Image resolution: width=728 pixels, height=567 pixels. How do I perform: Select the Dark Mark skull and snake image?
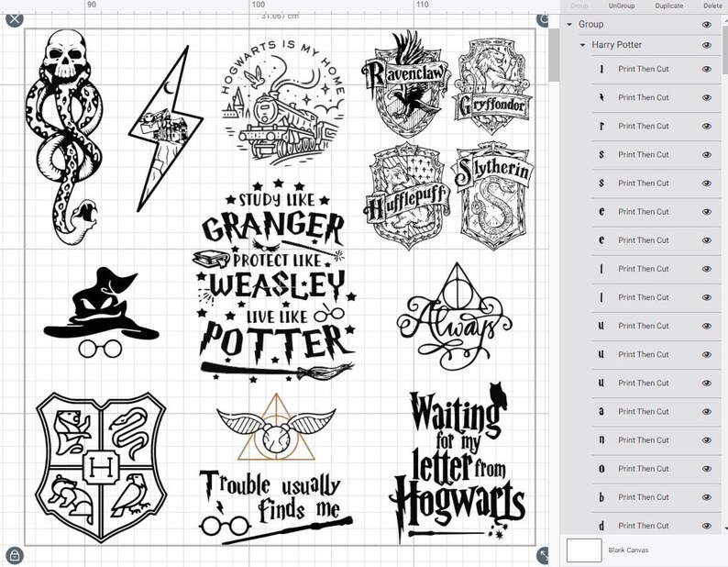64,137
